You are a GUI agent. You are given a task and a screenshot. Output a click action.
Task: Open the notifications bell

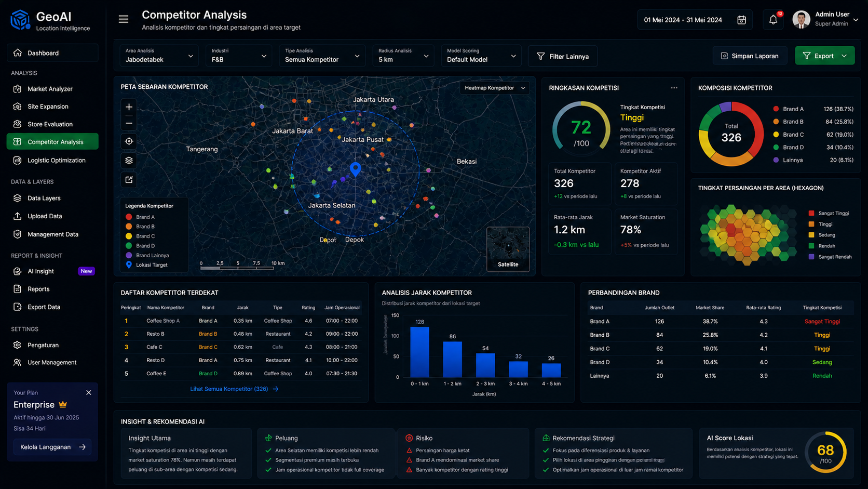[x=773, y=20]
